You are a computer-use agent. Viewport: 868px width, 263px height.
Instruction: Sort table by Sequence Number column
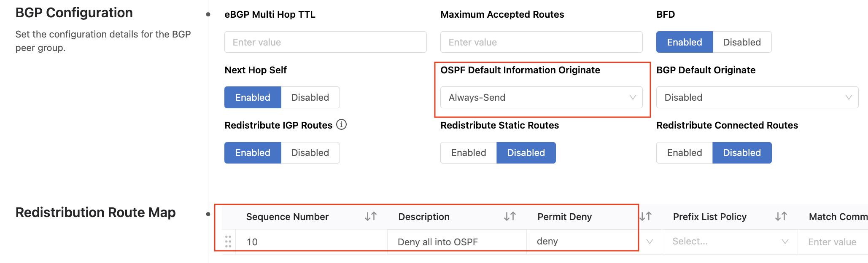point(371,217)
